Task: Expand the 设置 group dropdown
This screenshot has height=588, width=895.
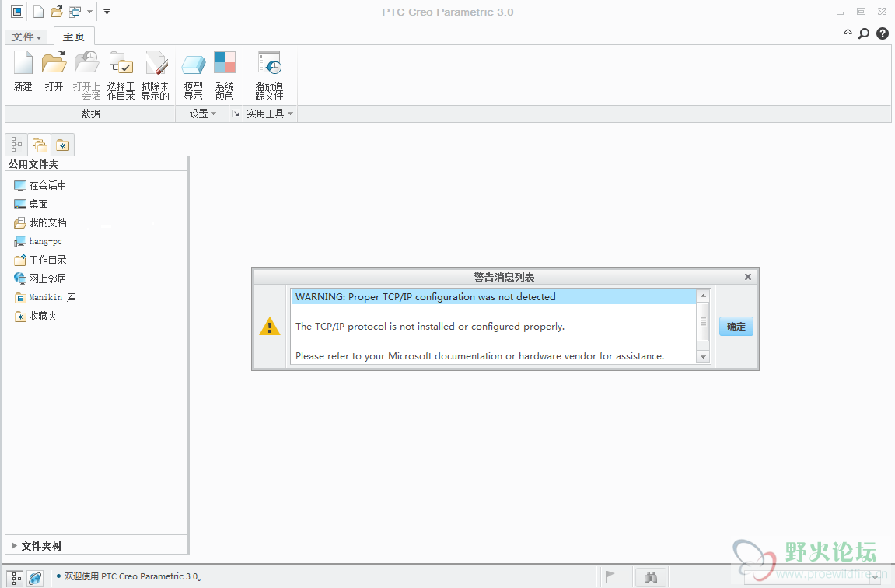Action: coord(203,114)
